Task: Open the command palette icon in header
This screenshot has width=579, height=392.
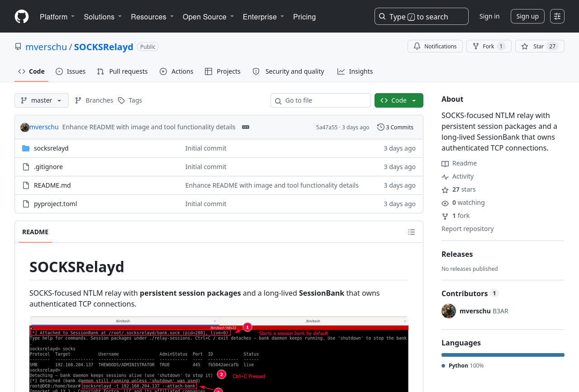Action: 557,16
